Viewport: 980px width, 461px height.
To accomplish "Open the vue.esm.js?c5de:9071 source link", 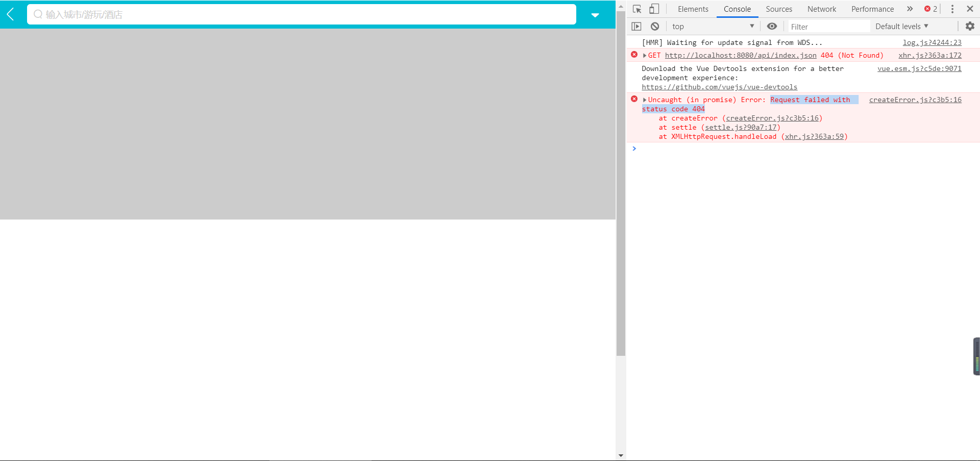I will [x=919, y=68].
